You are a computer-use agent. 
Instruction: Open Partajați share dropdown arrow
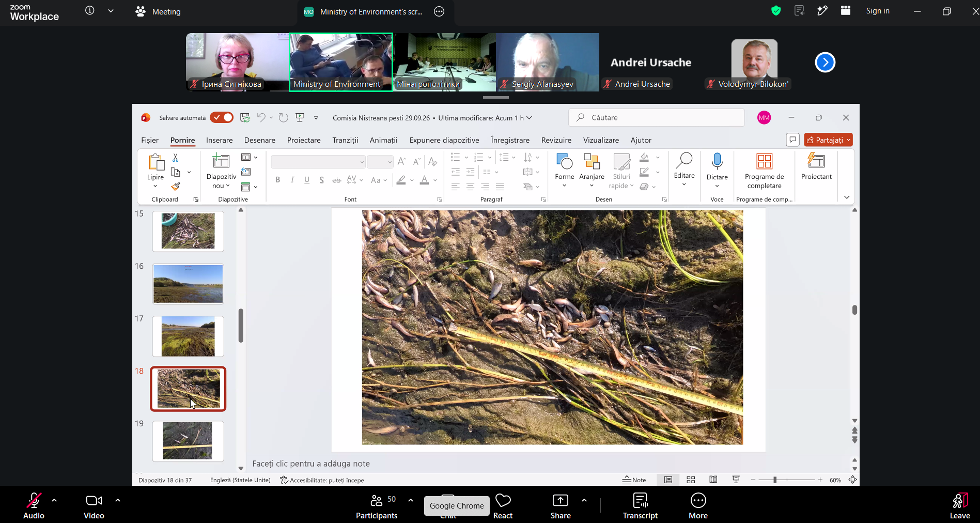coord(848,140)
